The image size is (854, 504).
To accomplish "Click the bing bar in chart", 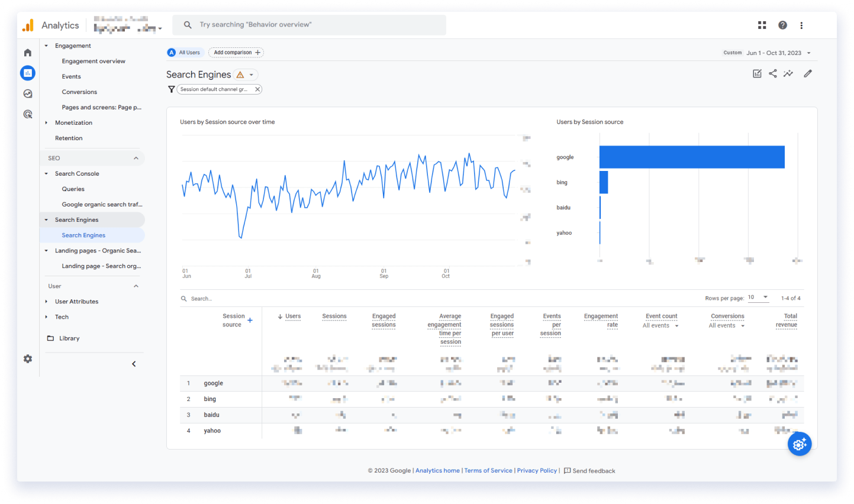I will click(x=604, y=182).
